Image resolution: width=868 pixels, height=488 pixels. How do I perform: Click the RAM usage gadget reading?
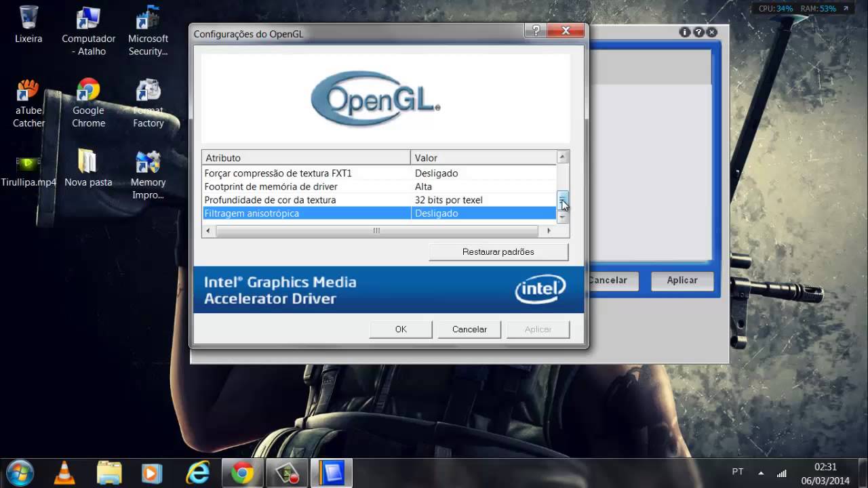(818, 9)
